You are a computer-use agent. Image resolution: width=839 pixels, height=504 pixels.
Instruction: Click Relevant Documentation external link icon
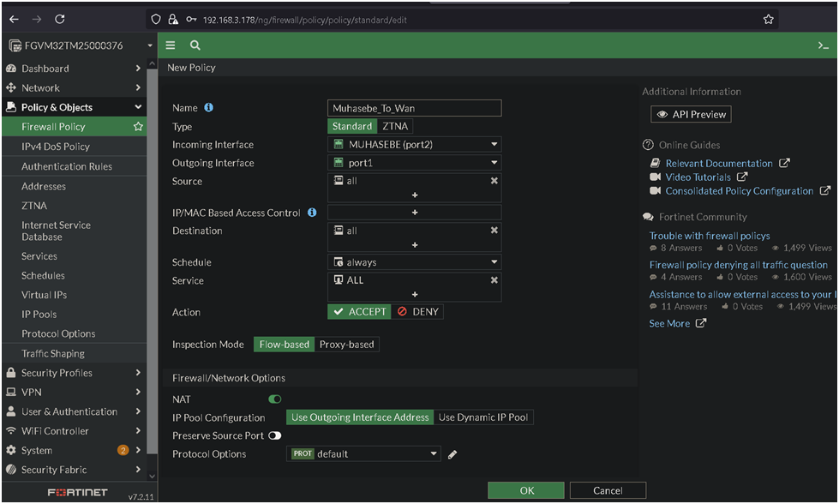coord(784,163)
